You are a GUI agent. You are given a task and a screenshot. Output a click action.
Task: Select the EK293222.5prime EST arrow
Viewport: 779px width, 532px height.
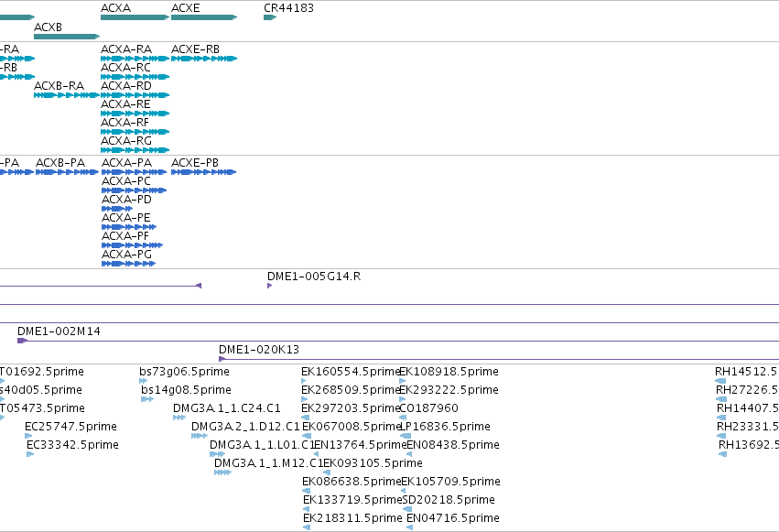coord(403,399)
